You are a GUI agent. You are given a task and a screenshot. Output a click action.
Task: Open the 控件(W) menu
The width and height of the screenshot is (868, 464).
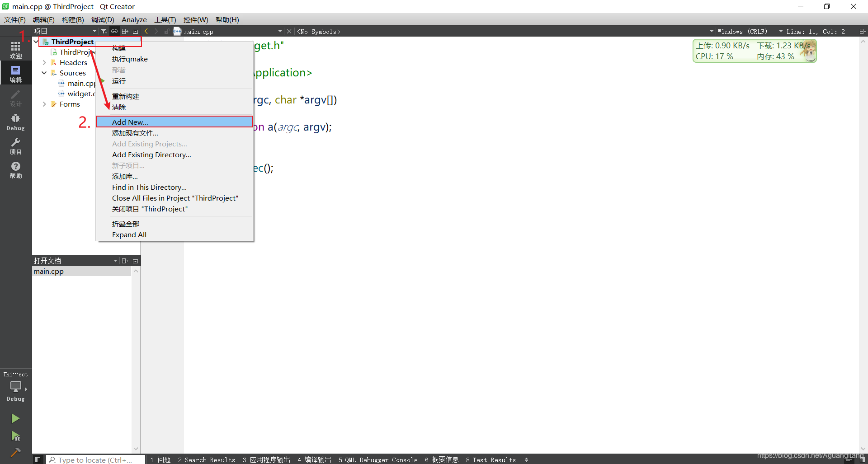pos(196,19)
